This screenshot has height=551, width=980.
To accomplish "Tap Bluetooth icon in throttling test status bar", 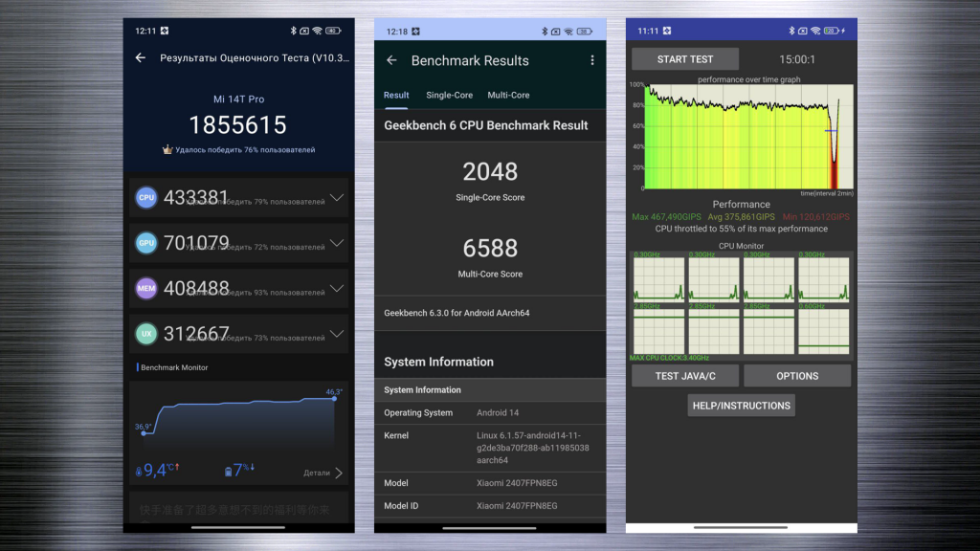I will (x=791, y=31).
